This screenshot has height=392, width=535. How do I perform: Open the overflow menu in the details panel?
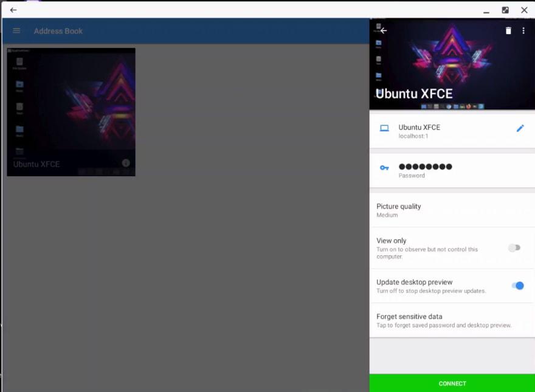pyautogui.click(x=524, y=30)
